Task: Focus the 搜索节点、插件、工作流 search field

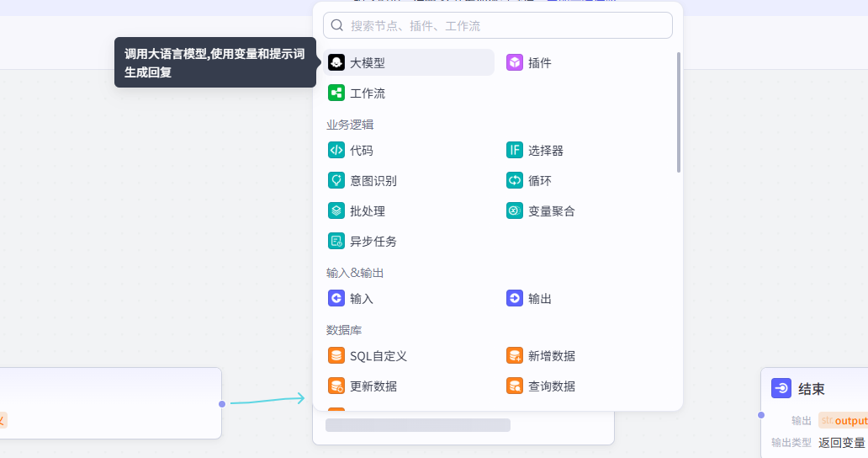Action: tap(498, 25)
